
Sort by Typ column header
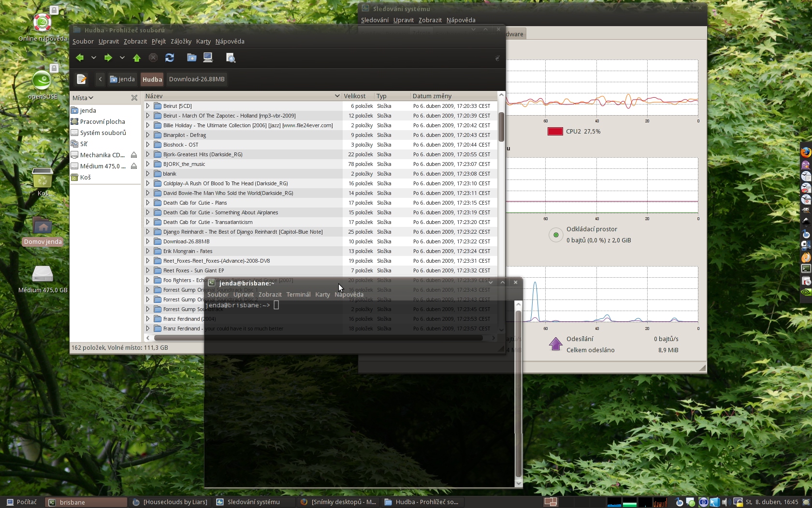pos(392,96)
